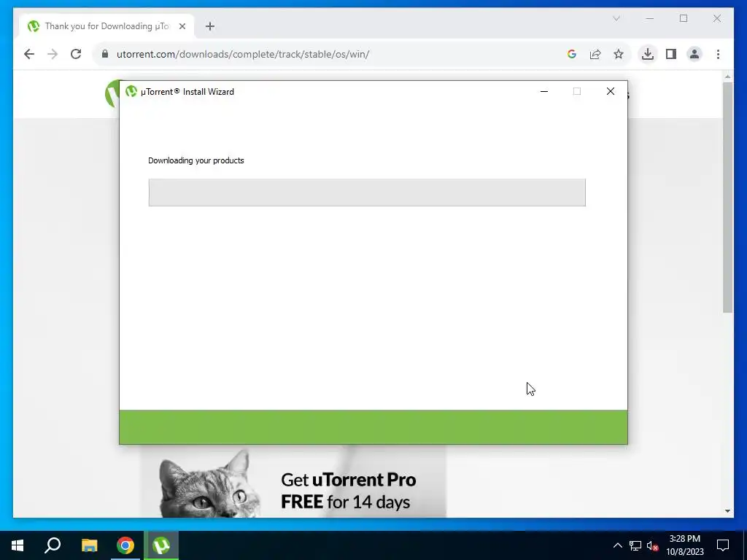Image resolution: width=747 pixels, height=560 pixels.
Task: Share this page icon
Action: 595,54
